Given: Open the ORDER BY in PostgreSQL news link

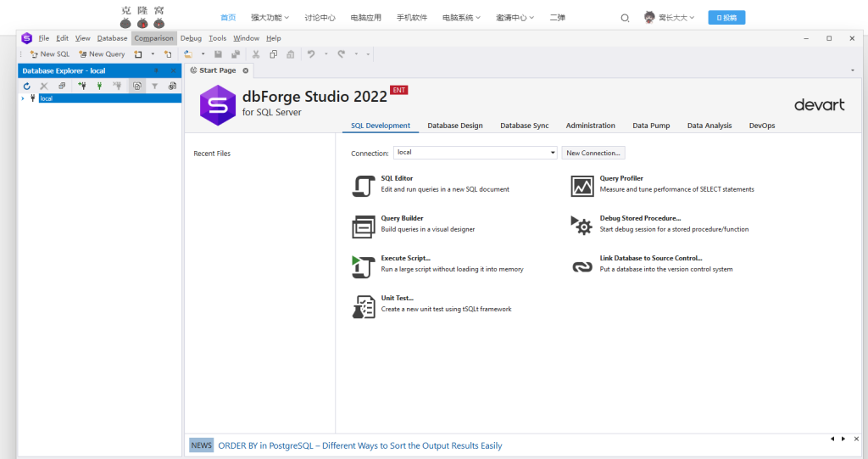Looking at the screenshot, I should coord(359,445).
